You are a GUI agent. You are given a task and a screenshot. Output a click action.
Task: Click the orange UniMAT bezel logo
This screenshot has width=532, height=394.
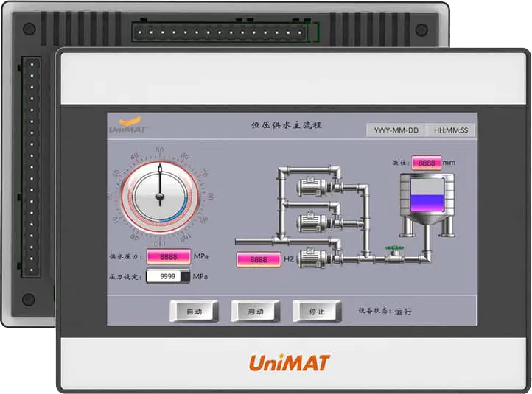290,362
